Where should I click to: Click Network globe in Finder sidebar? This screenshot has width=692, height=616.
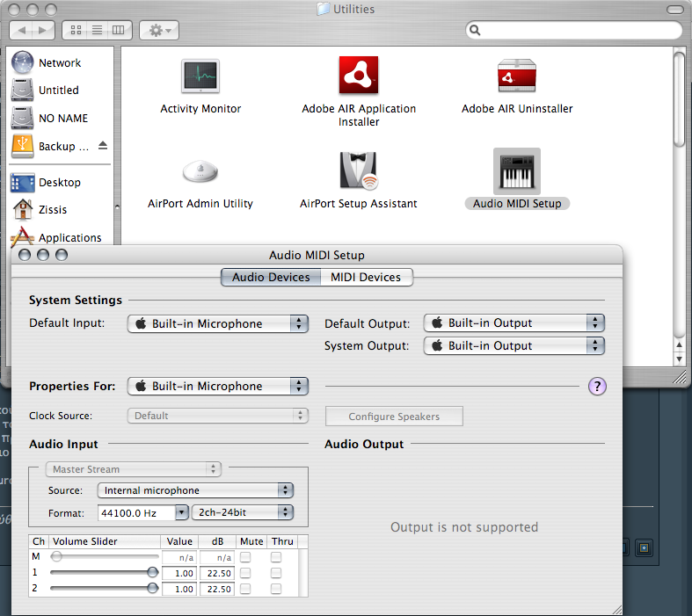point(22,62)
